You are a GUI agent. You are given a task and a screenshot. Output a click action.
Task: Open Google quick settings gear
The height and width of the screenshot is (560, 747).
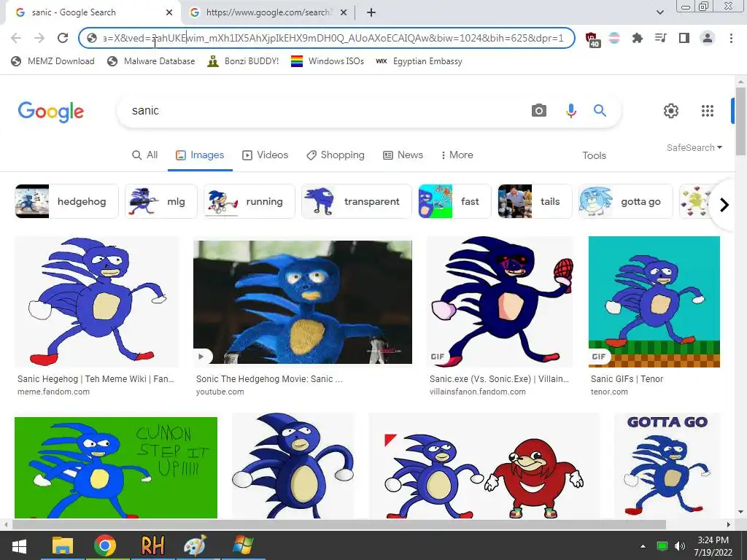(x=671, y=111)
